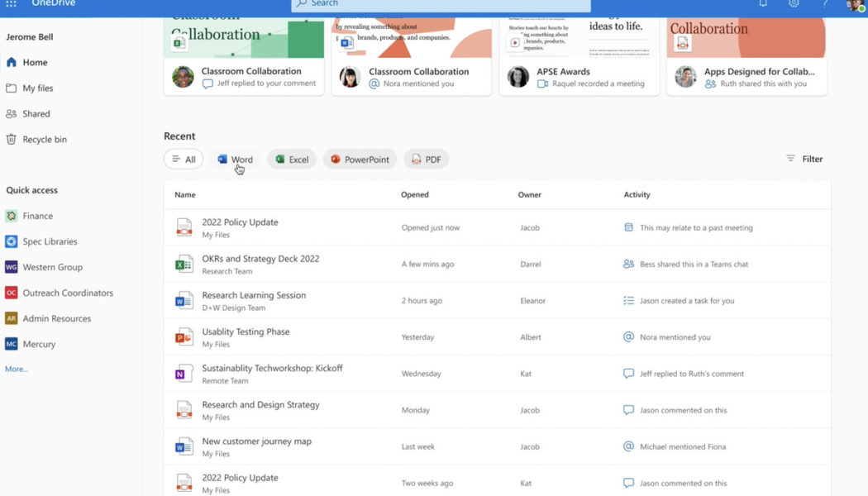Click the OneNote icon for Sustainability Techworkshop
Image resolution: width=868 pixels, height=496 pixels.
(x=184, y=373)
